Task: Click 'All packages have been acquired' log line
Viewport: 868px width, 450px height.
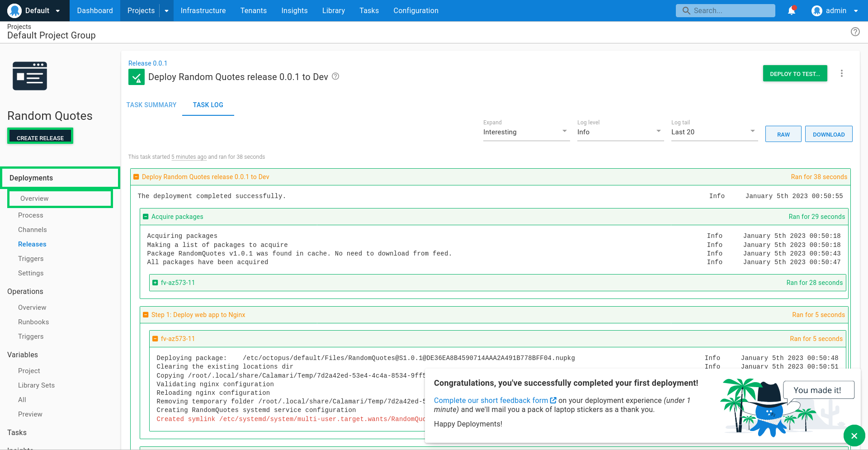Action: (x=208, y=262)
